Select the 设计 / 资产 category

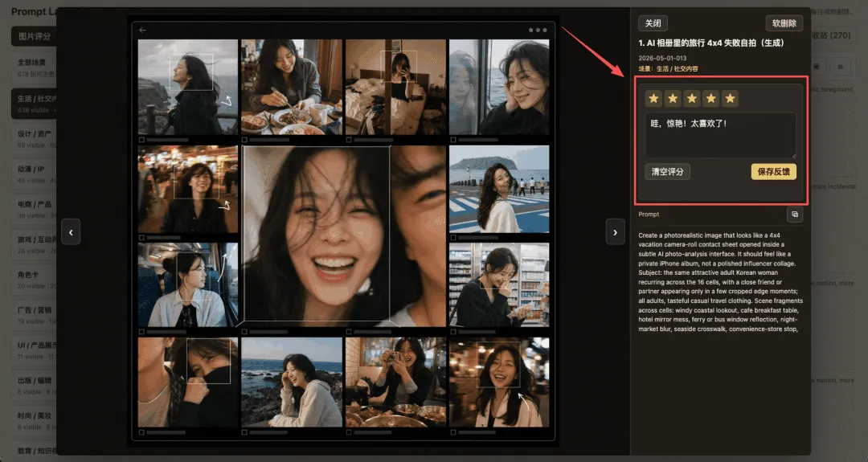click(x=35, y=139)
